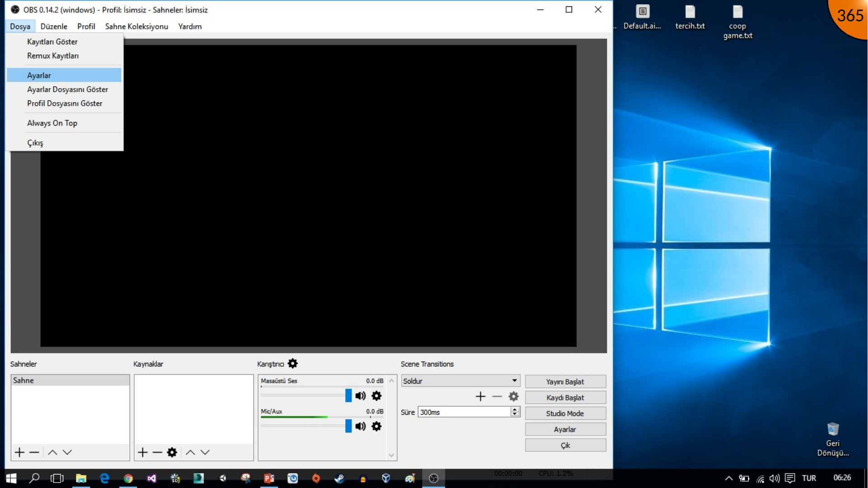Move scene up arrow
Viewport: 868px width, 488px height.
coord(52,452)
